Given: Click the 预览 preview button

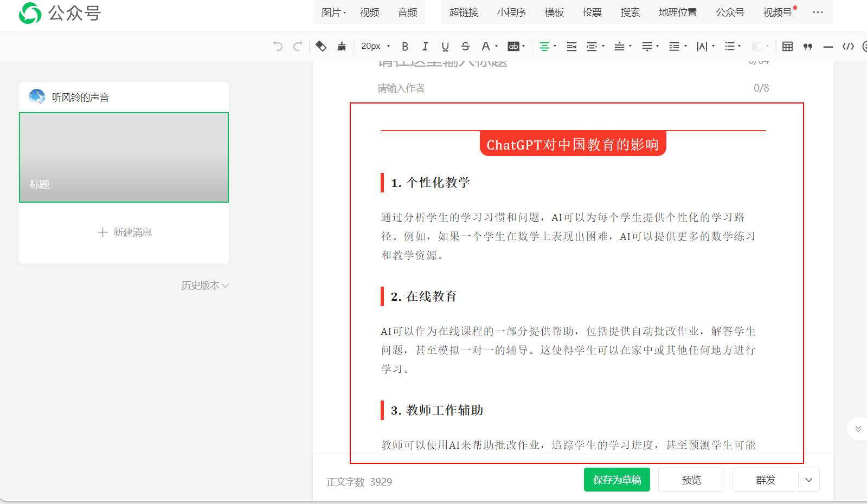Looking at the screenshot, I should (691, 480).
